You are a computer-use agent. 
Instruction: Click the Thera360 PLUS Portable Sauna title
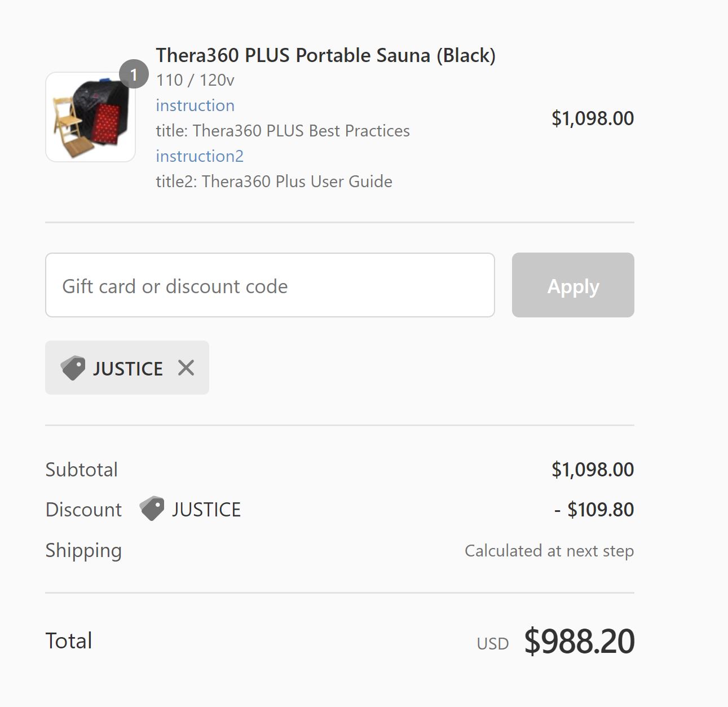click(325, 55)
